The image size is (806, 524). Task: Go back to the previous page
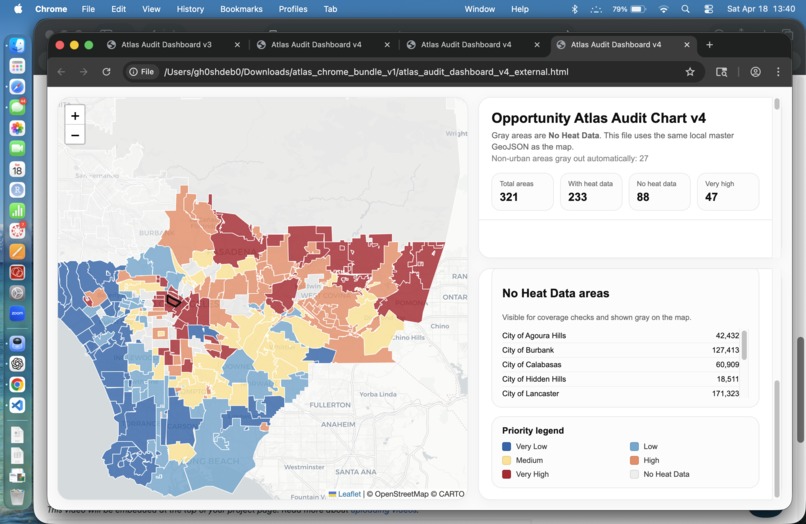(x=62, y=72)
